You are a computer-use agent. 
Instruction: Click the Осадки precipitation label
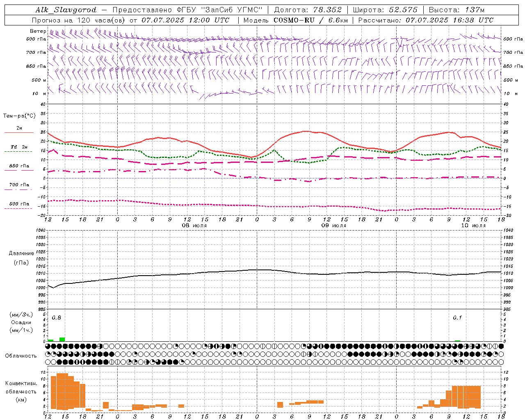click(x=21, y=322)
